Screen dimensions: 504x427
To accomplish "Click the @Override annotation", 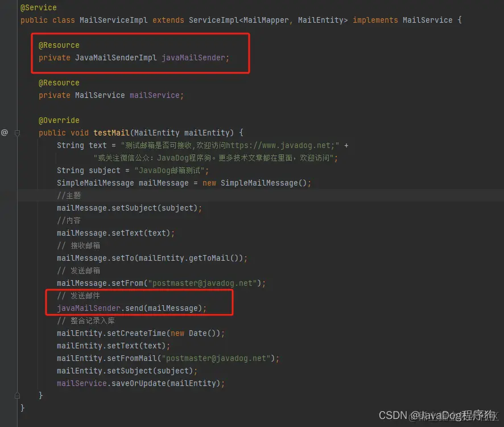I will [x=59, y=121].
